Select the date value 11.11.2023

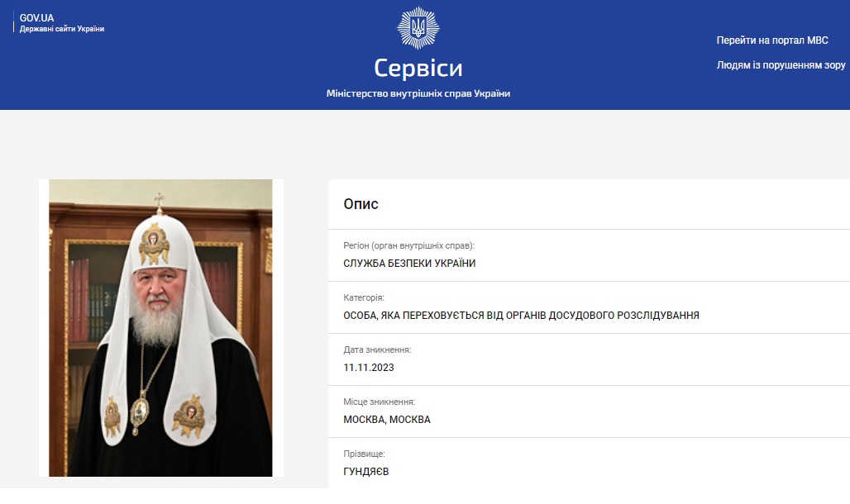[369, 368]
